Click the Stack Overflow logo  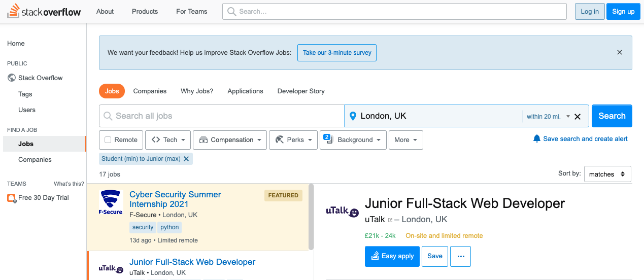point(44,11)
